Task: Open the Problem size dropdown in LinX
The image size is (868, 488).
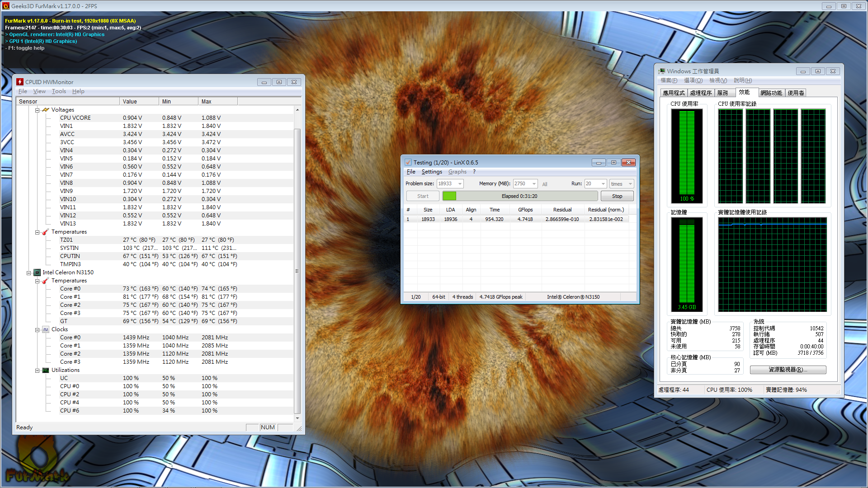Action: (x=460, y=183)
